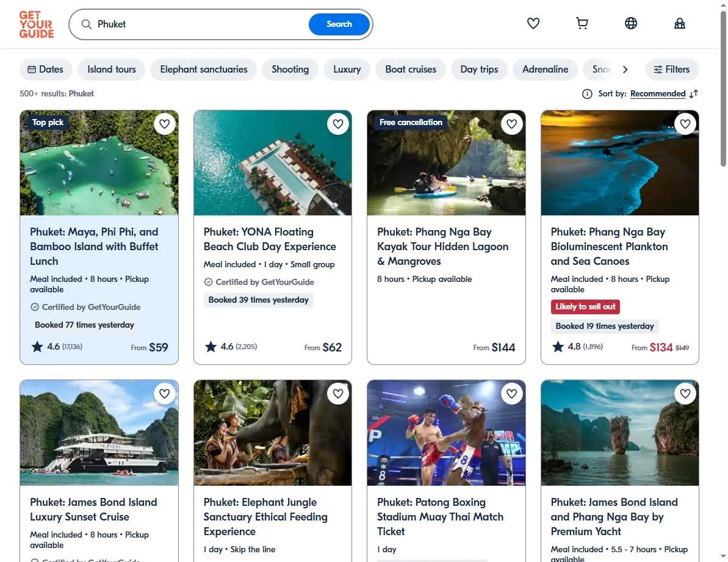Click the 'Free cancellation' badge
The width and height of the screenshot is (728, 562).
pyautogui.click(x=411, y=123)
